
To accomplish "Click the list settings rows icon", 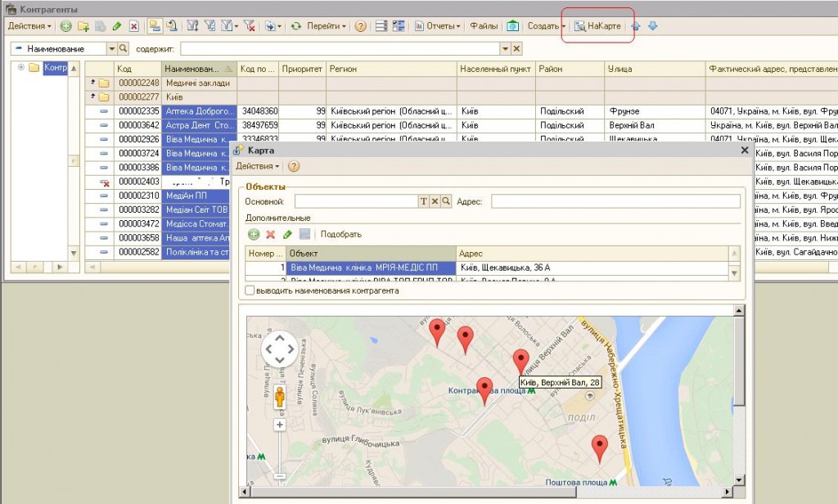I will click(381, 25).
